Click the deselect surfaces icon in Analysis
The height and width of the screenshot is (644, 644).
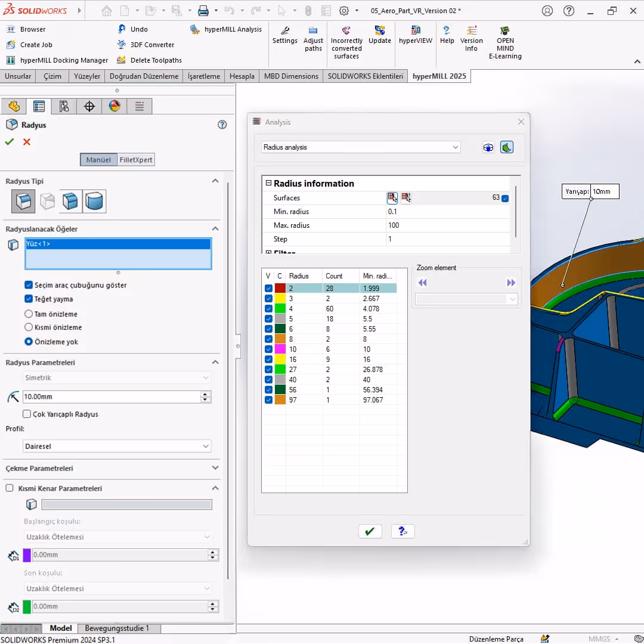click(406, 197)
